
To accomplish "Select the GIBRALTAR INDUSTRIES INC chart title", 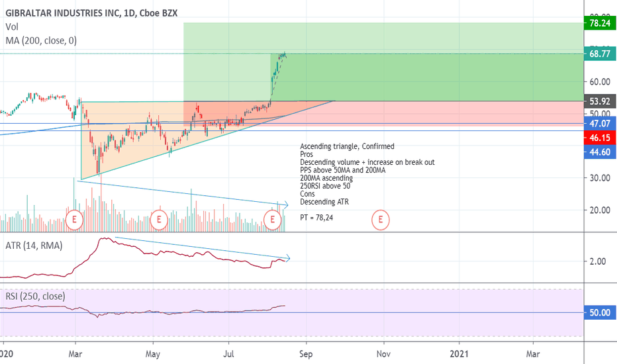I will coord(91,13).
